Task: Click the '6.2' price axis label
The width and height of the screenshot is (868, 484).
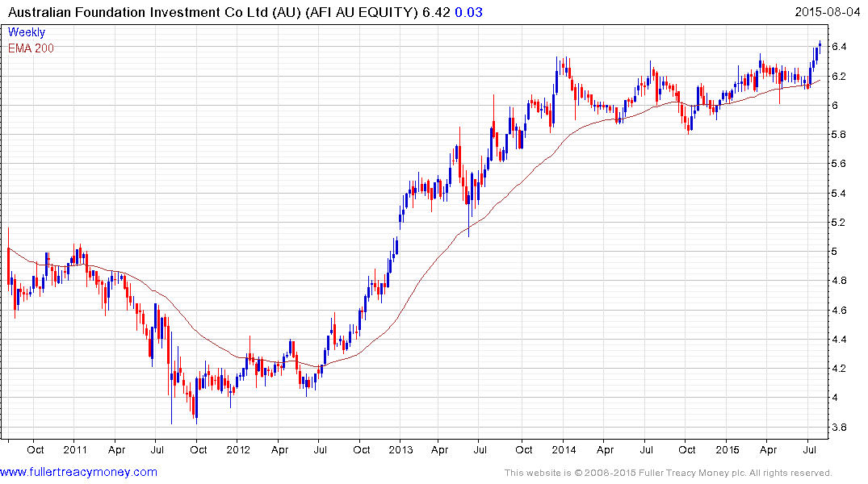Action: (x=839, y=77)
